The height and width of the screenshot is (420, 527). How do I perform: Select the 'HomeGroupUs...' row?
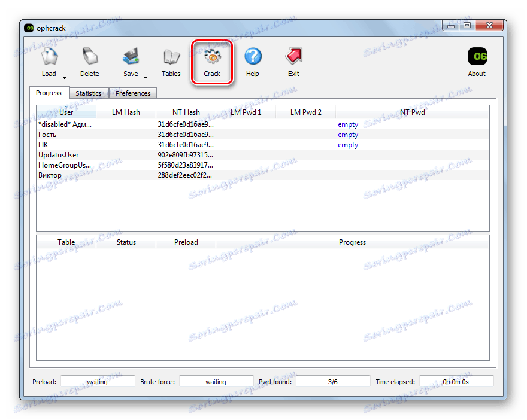(263, 165)
